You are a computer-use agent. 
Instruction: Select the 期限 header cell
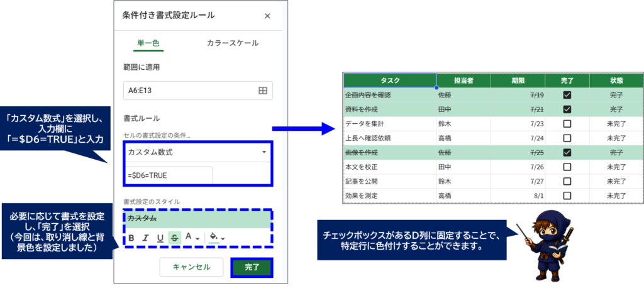pyautogui.click(x=518, y=81)
